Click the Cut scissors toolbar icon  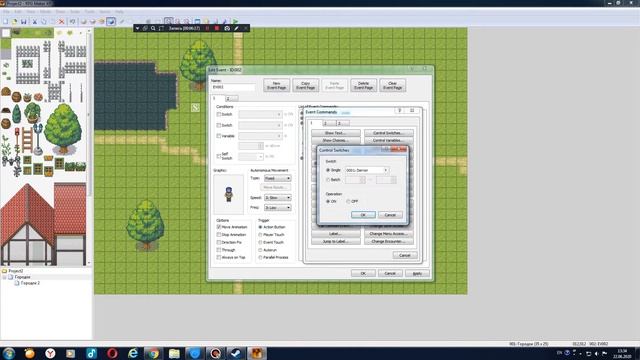click(x=35, y=22)
